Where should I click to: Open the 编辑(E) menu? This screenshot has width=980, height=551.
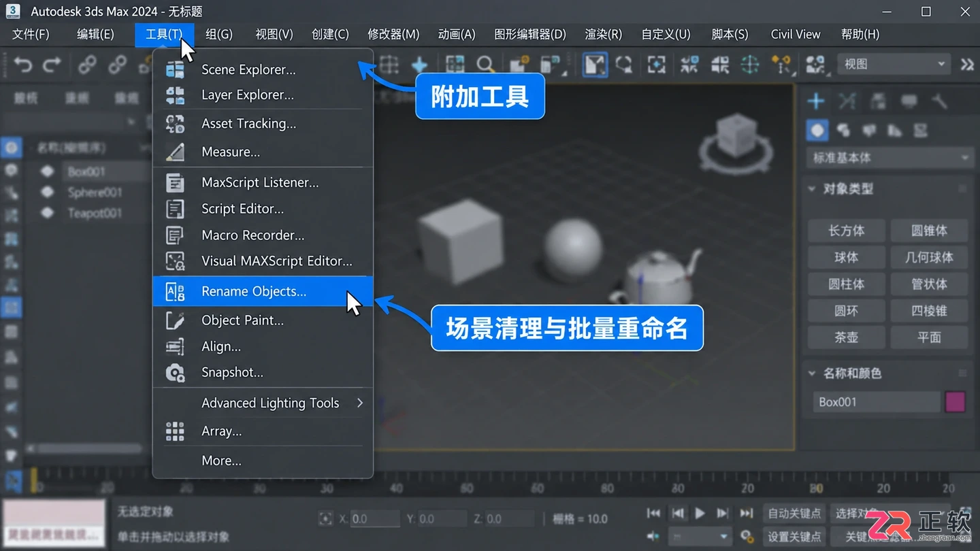coord(95,34)
